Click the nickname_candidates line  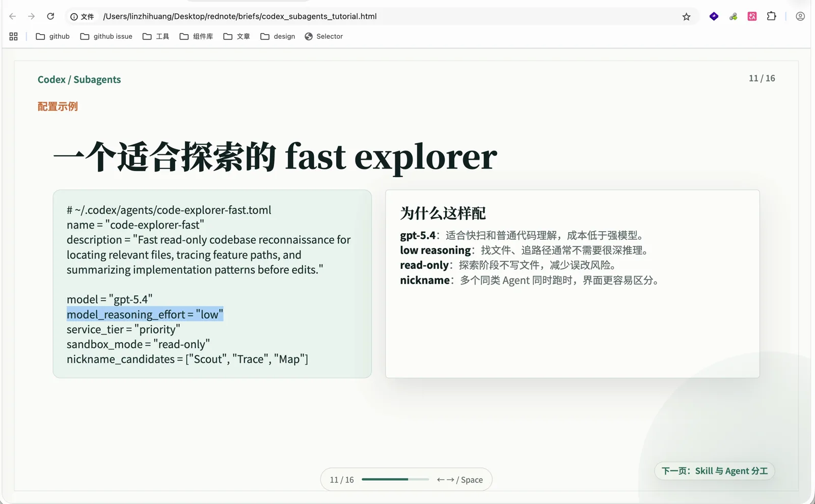187,359
